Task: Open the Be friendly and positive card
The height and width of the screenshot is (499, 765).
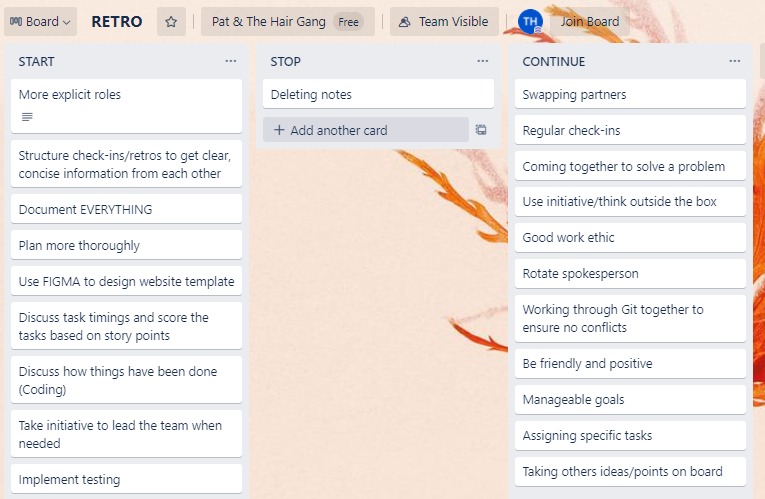Action: (x=630, y=363)
